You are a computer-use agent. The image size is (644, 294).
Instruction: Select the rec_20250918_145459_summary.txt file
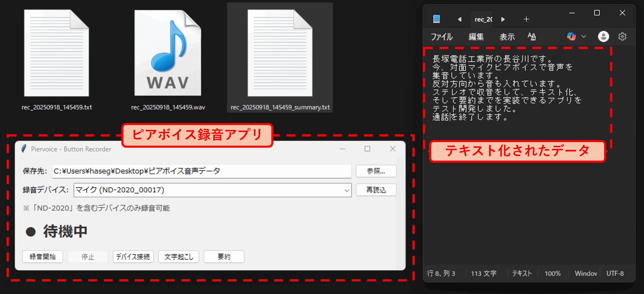(280, 53)
